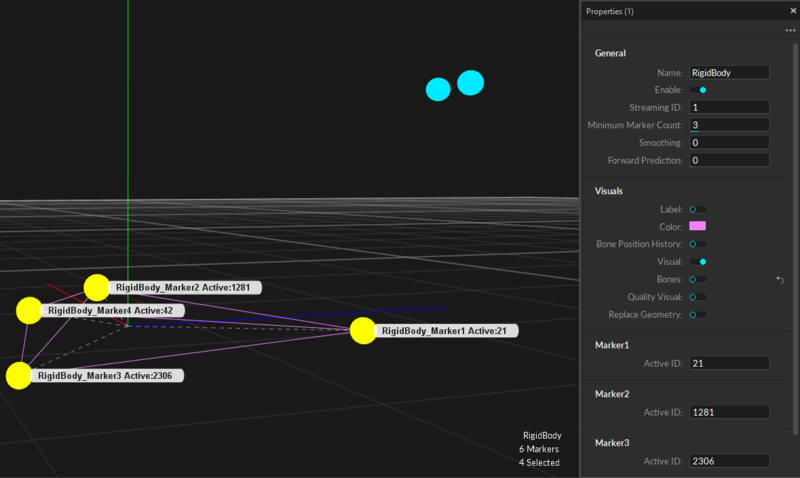Collapse the Visuals section header
800x478 pixels.
[609, 190]
